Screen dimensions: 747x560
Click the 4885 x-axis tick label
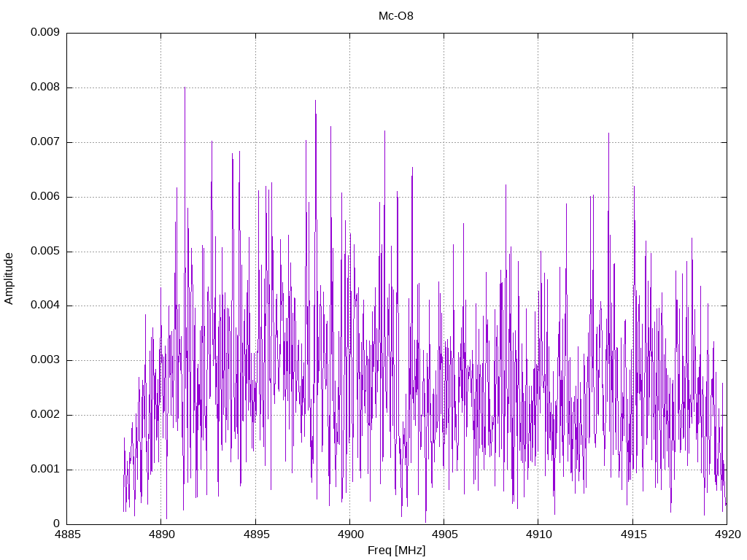pos(67,534)
